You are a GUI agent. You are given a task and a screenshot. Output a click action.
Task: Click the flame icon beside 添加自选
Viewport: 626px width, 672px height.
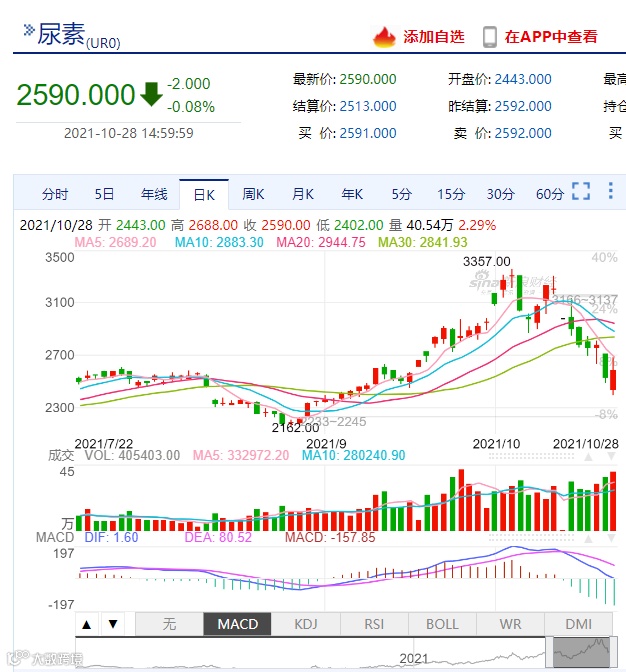coord(384,37)
